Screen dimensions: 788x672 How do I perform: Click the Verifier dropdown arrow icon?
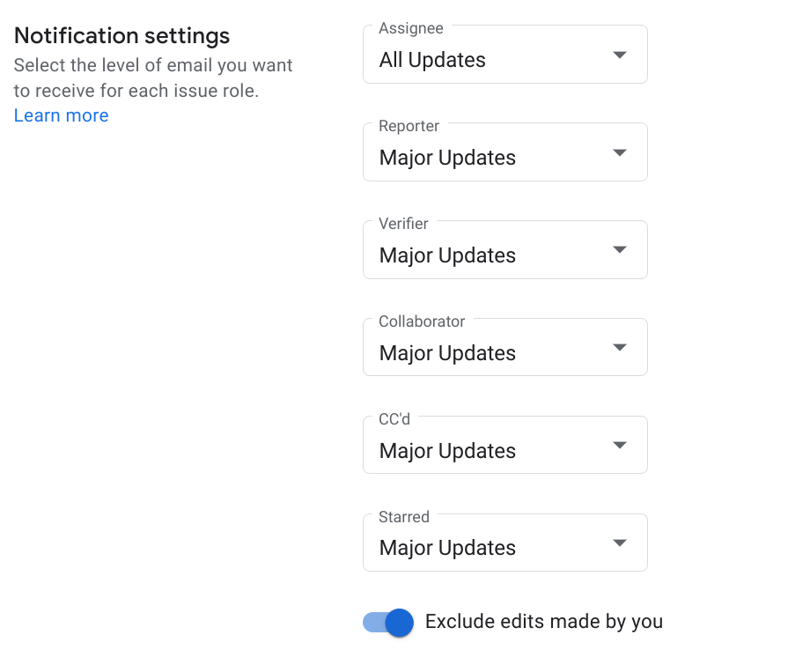click(620, 250)
